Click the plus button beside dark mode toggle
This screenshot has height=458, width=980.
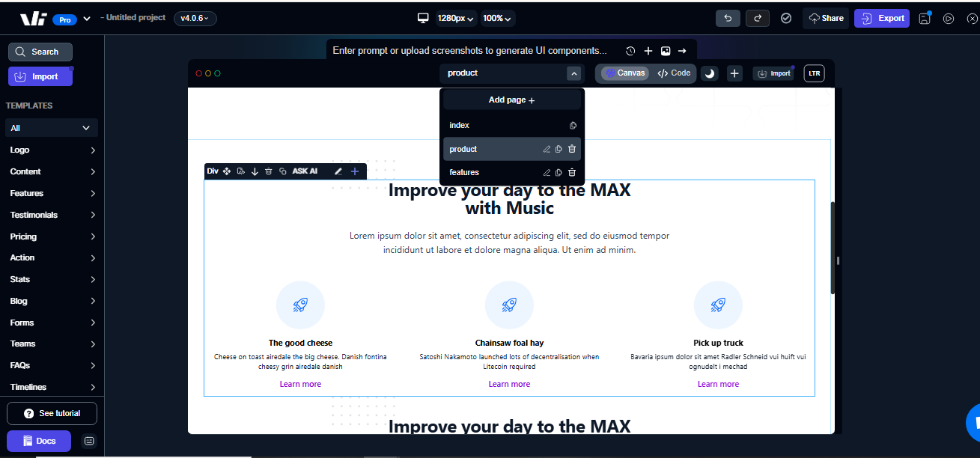click(735, 73)
